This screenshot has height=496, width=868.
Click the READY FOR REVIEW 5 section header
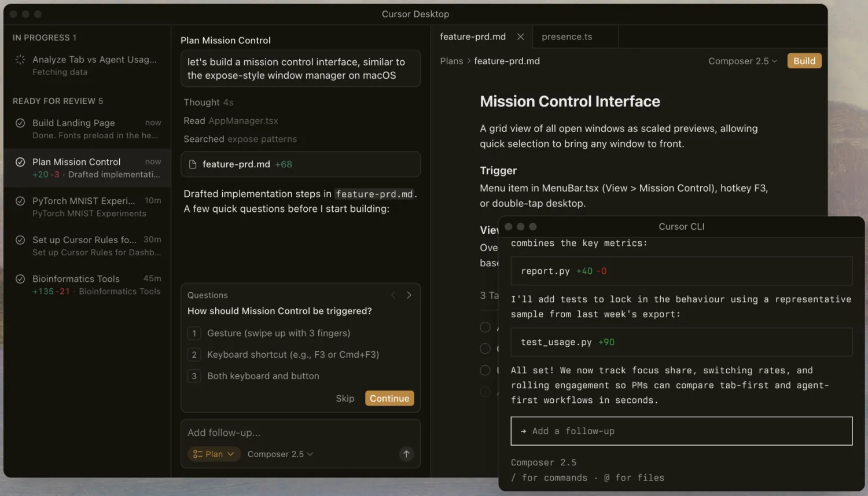click(58, 101)
